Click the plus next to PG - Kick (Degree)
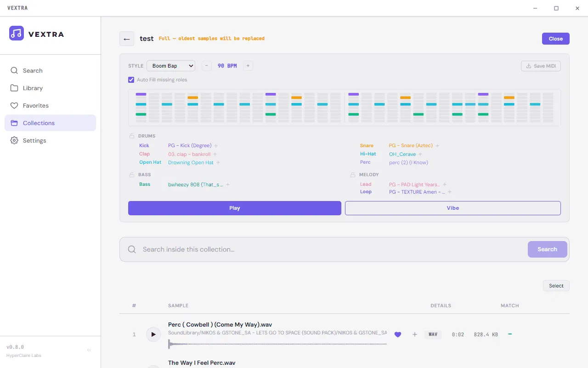The width and height of the screenshot is (588, 368). (216, 146)
